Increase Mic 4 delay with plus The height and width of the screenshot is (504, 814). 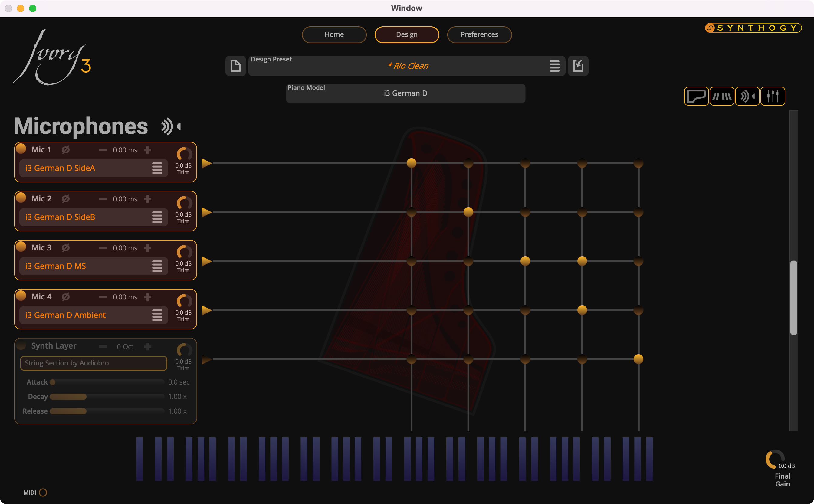pos(148,297)
